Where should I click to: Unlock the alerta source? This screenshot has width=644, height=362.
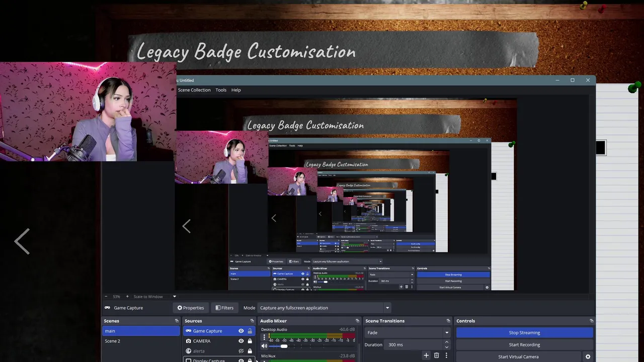point(250,351)
